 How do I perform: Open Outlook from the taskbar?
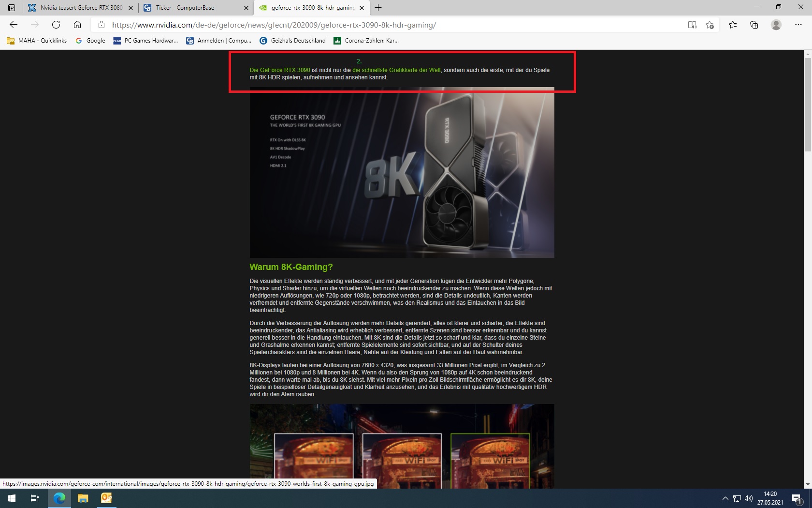pos(106,498)
